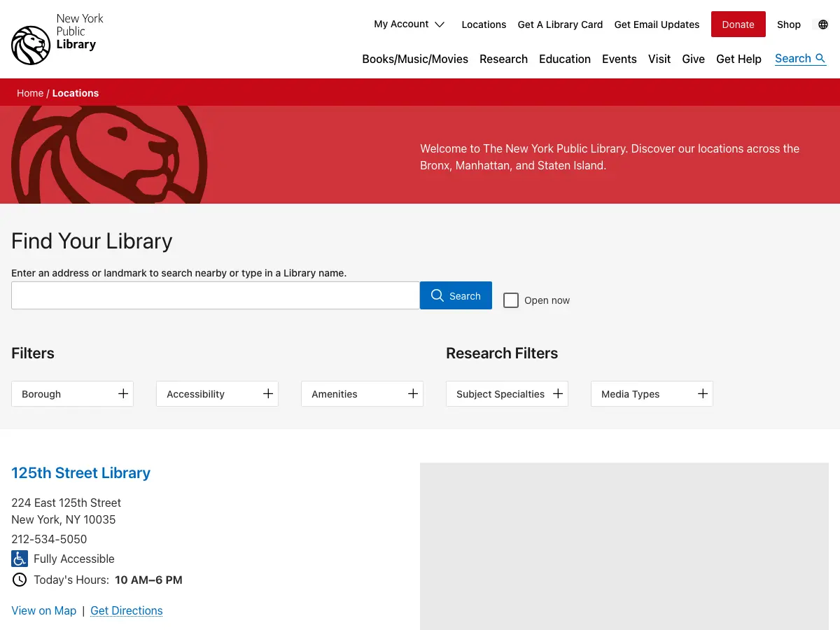This screenshot has height=630, width=840.
Task: Click the Research Filters heading
Action: (502, 353)
